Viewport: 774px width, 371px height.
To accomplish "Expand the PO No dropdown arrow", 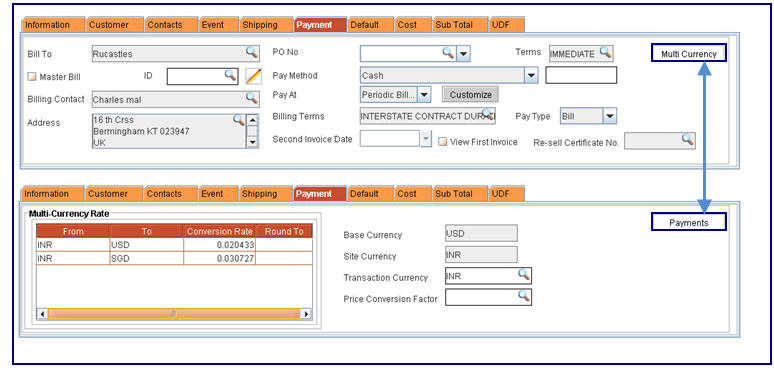I will [x=463, y=53].
